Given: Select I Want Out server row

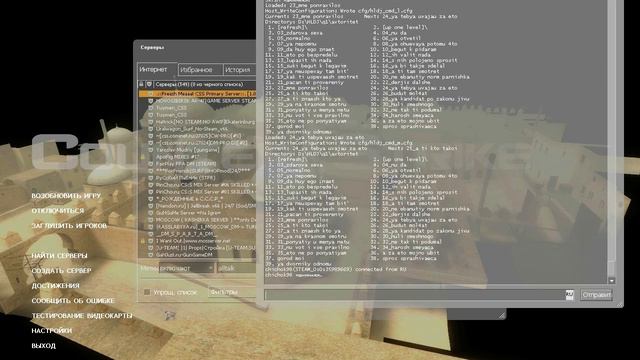Looking at the screenshot, I should [x=198, y=241].
